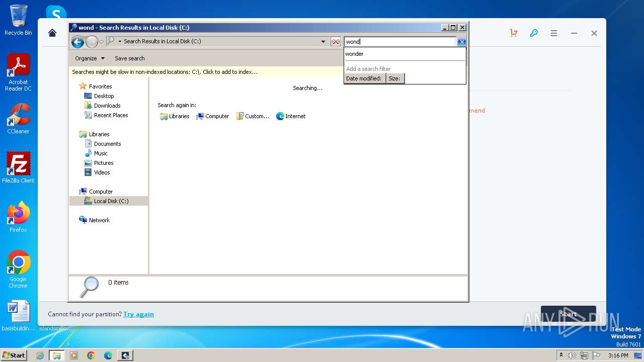Select Music library
Image resolution: width=644 pixels, height=362 pixels.
click(x=101, y=153)
